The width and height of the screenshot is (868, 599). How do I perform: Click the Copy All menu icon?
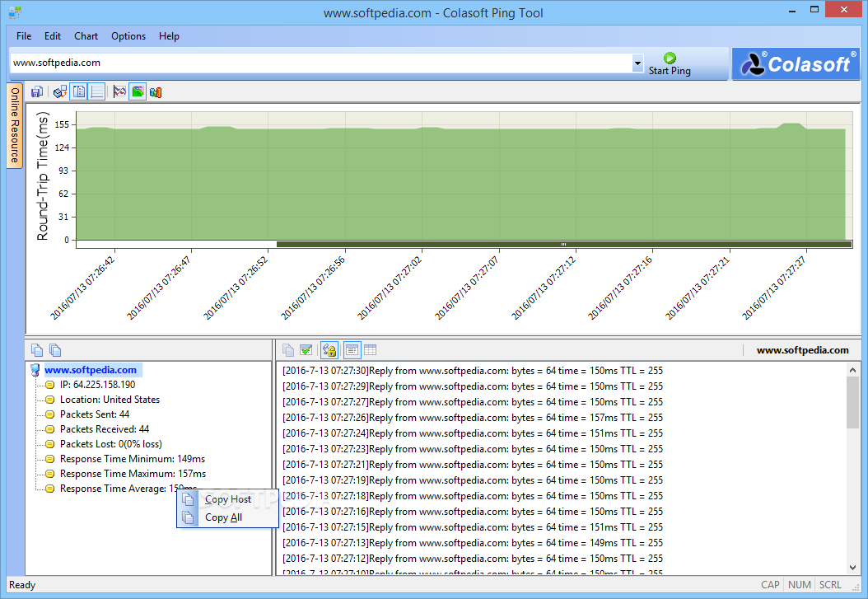tap(189, 517)
